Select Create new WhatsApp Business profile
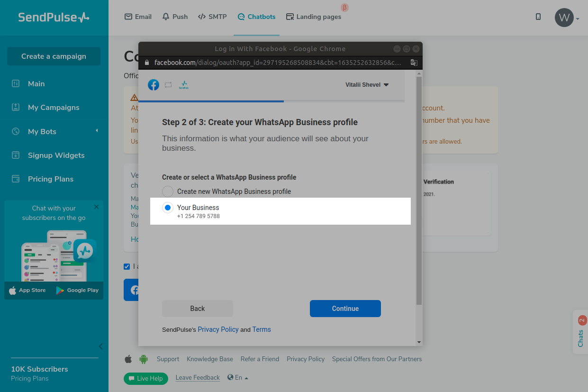588x392 pixels. pyautogui.click(x=168, y=191)
